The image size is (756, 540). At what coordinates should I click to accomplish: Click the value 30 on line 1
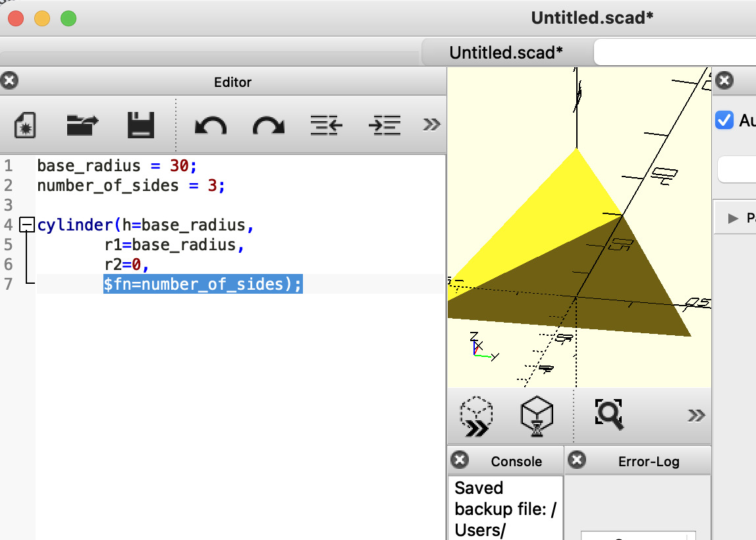pos(179,166)
